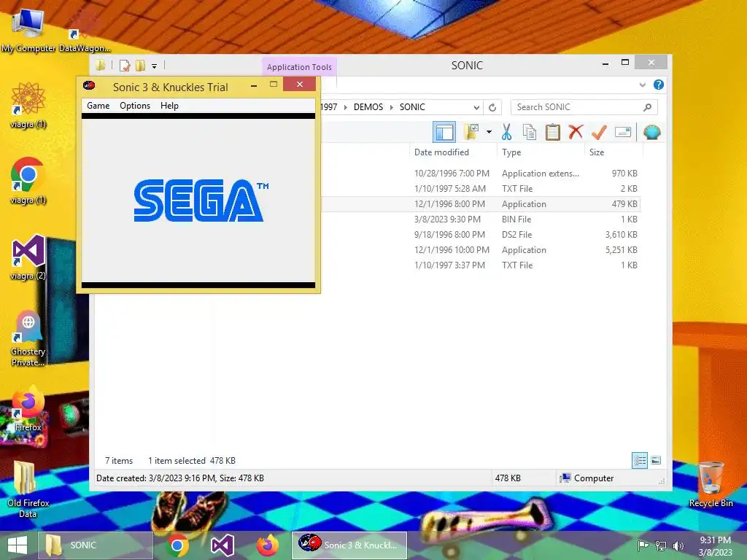The width and height of the screenshot is (747, 560).
Task: Click the DEMOS breadcrumb in address bar
Action: (368, 107)
